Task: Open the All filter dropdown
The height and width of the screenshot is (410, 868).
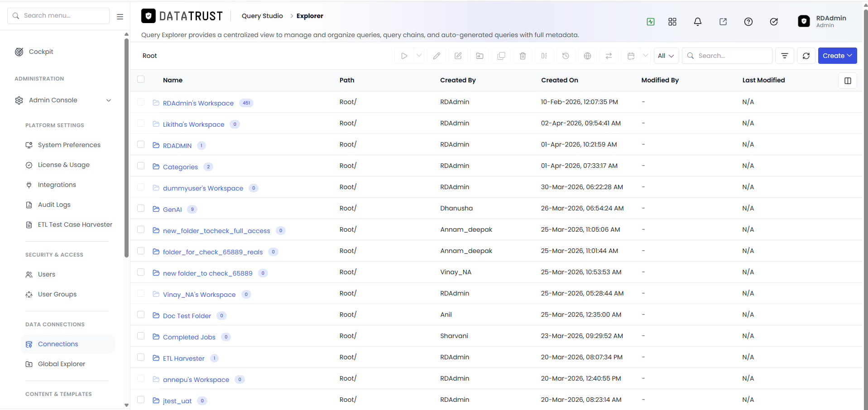Action: (666, 56)
